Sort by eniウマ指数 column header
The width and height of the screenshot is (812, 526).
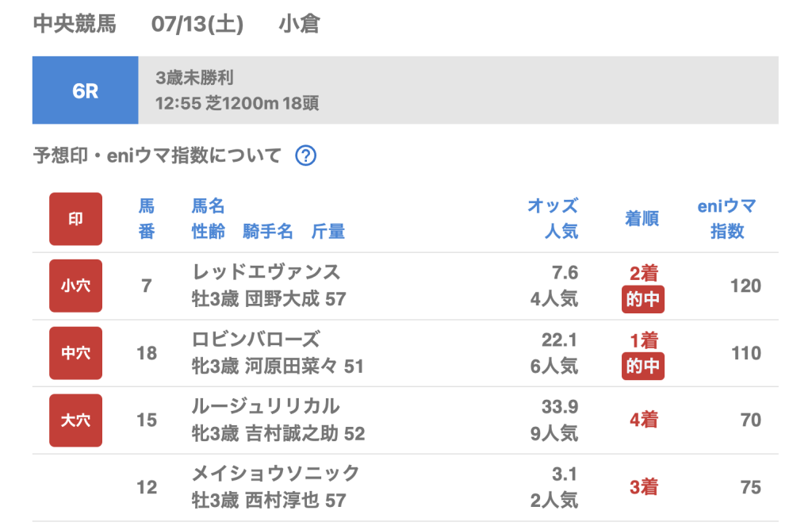coord(726,219)
